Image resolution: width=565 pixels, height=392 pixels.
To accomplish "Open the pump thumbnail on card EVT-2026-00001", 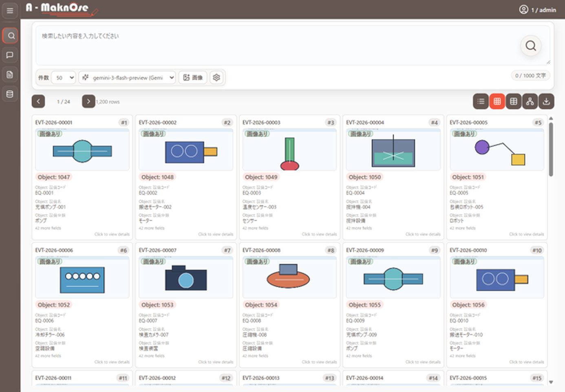I will (82, 150).
